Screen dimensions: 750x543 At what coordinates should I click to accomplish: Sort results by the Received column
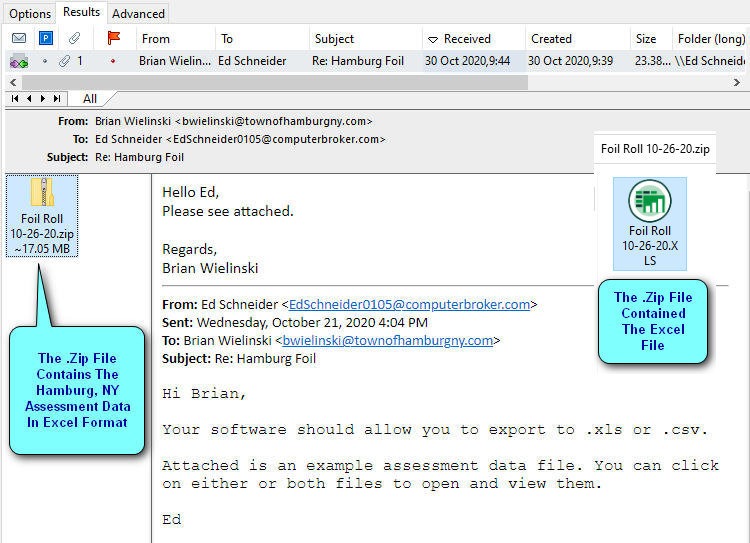point(467,39)
